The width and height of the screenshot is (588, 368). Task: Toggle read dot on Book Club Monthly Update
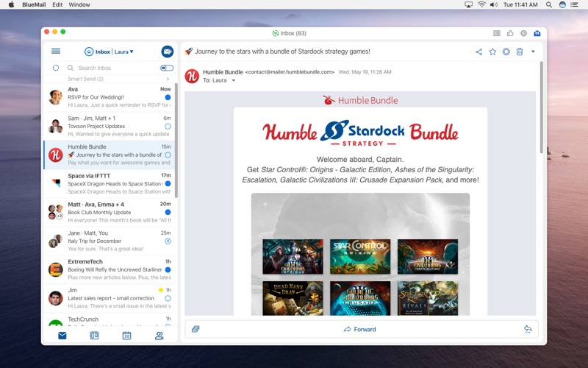[168, 212]
